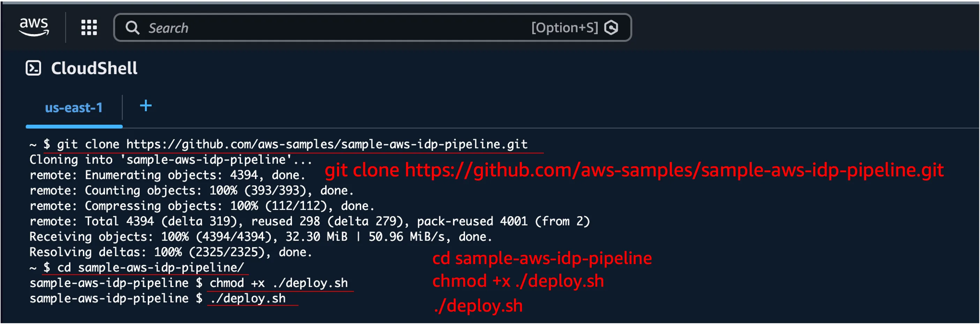The width and height of the screenshot is (980, 328).
Task: Switch to the us-east-1 tab
Action: point(74,108)
